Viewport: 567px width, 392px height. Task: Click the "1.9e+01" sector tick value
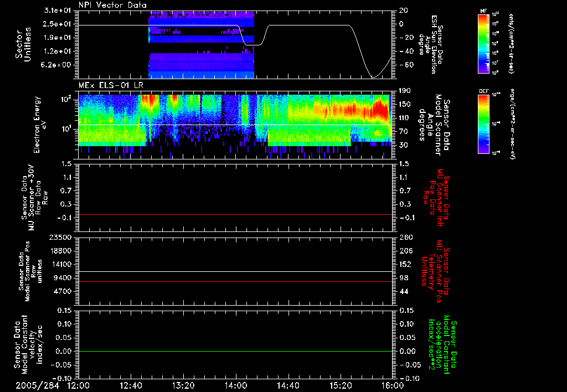point(58,38)
